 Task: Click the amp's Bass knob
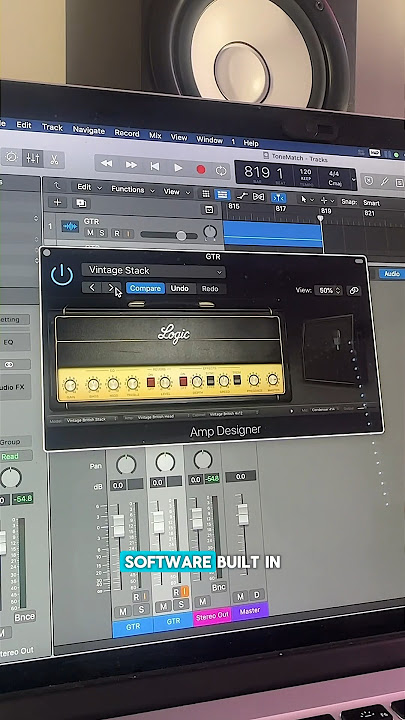[93, 385]
